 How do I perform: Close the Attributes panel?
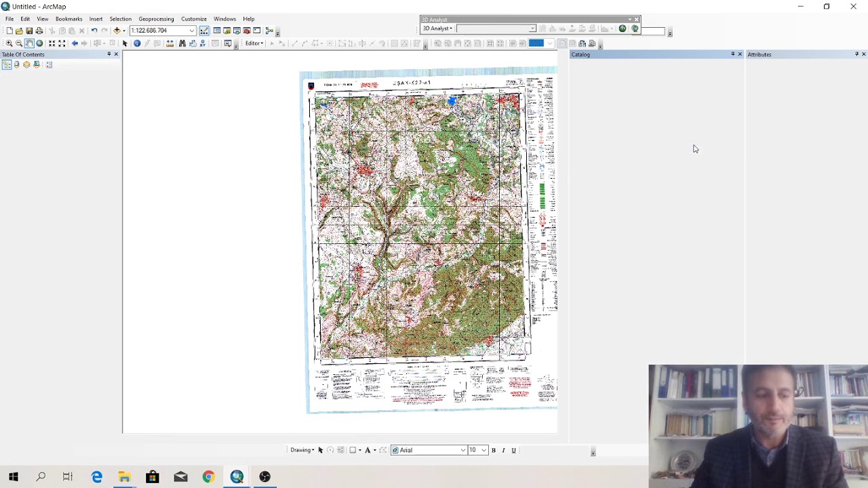tap(863, 54)
